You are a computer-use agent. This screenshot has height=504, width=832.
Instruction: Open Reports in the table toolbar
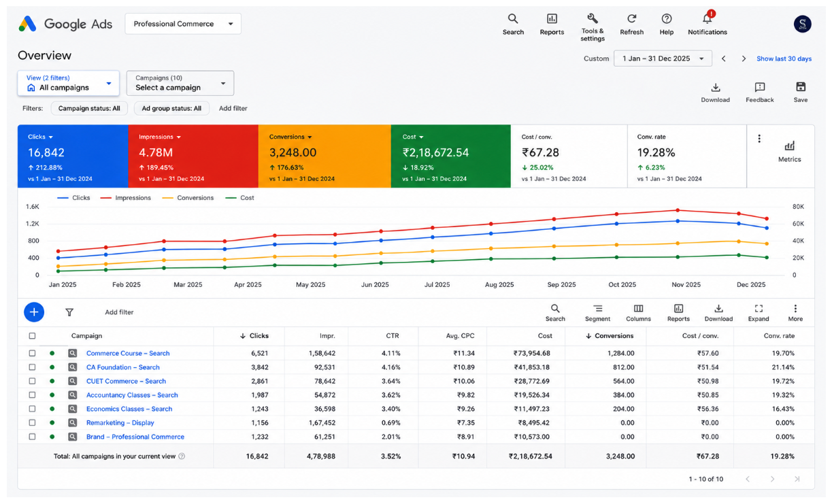[678, 313]
